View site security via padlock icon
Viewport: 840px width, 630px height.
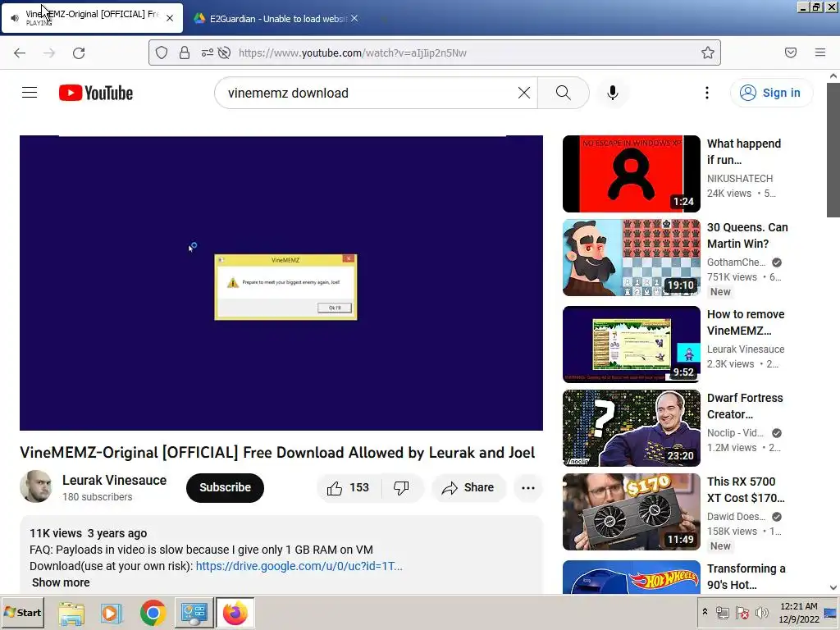(185, 52)
